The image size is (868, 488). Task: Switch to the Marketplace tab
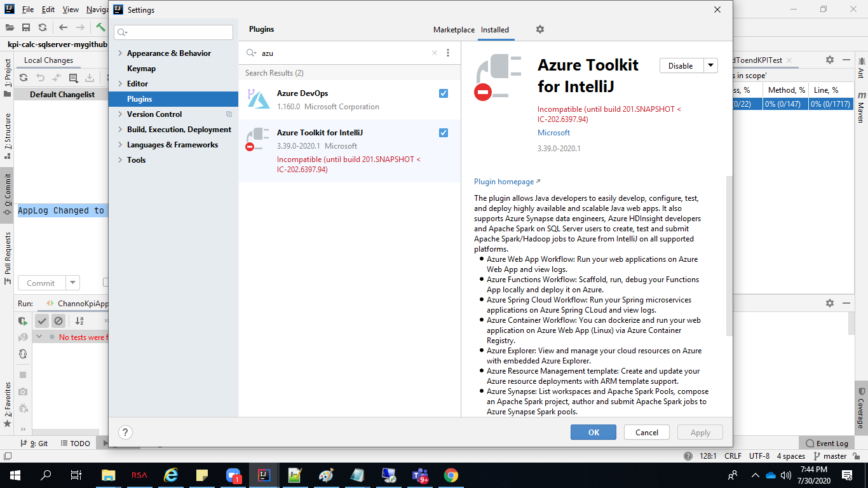pyautogui.click(x=453, y=29)
